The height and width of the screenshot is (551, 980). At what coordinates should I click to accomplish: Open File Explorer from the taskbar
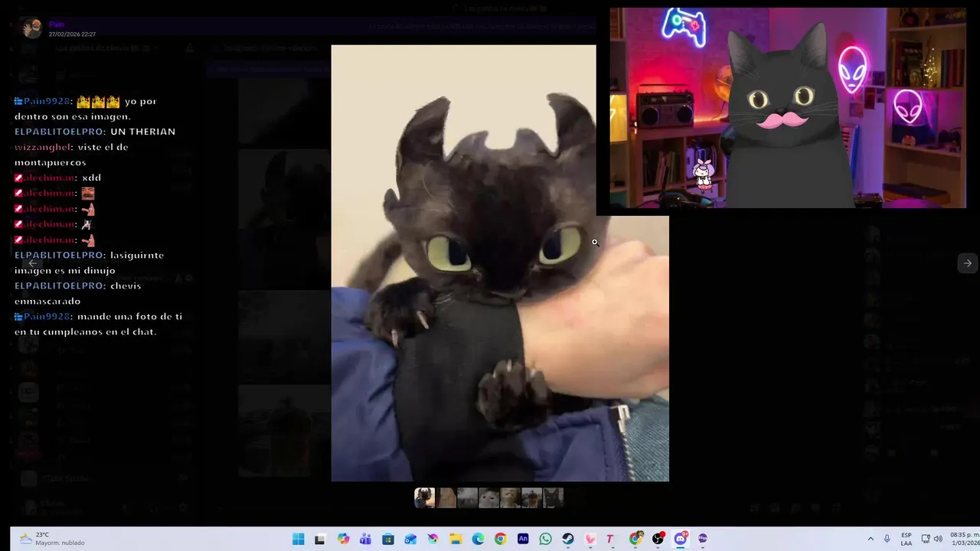(x=456, y=540)
